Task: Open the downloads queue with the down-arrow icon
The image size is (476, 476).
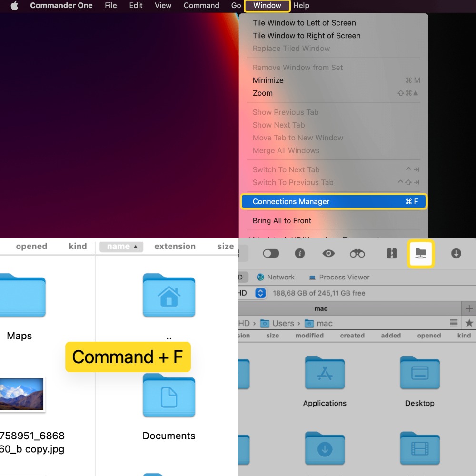Action: [x=456, y=253]
